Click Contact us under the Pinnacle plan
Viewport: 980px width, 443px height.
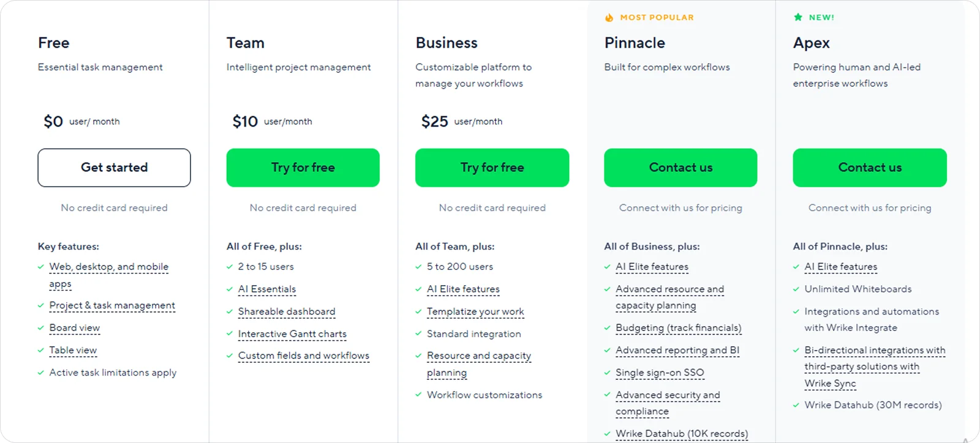tap(680, 167)
